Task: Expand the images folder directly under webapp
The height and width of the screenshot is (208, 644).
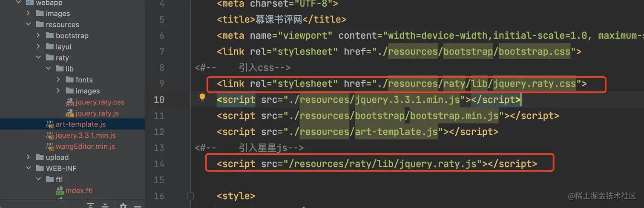Action: point(28,14)
